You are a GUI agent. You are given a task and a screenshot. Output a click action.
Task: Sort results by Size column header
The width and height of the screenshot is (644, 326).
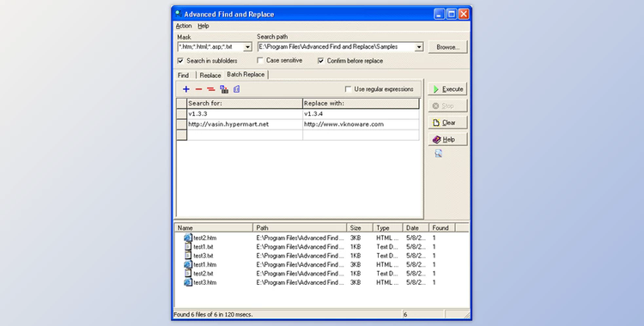click(360, 227)
